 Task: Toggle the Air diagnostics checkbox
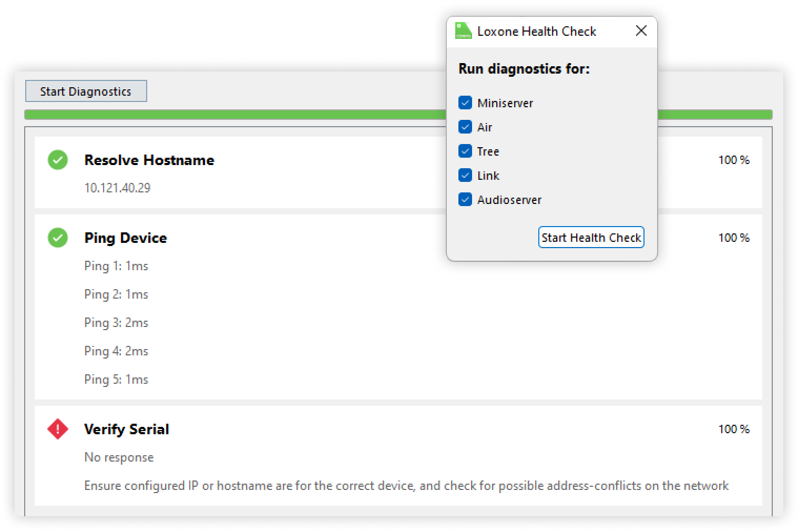pos(465,127)
